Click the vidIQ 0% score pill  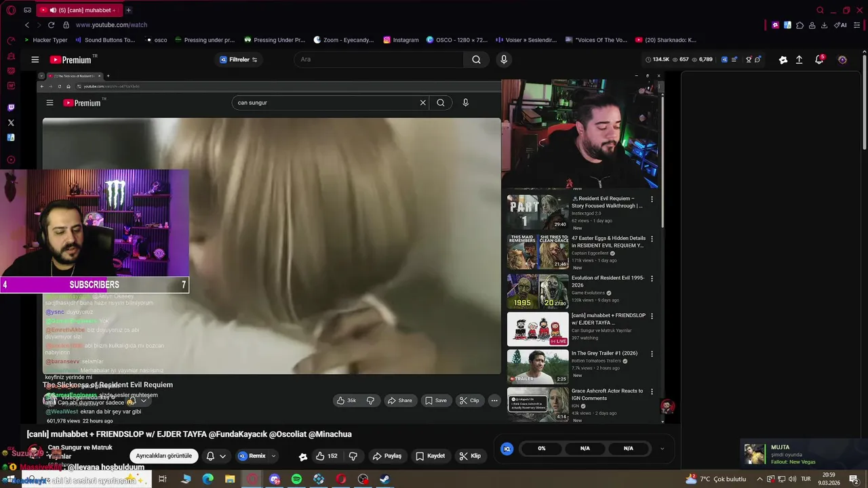coord(541,449)
